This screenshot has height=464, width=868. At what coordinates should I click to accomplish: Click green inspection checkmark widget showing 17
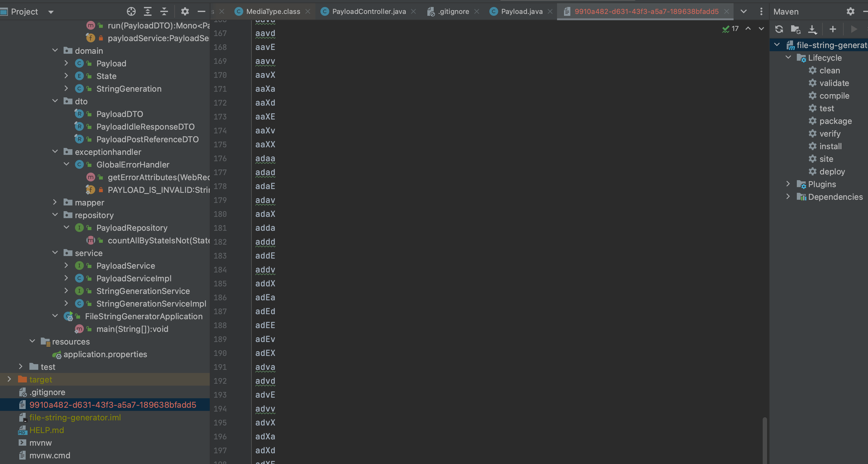730,29
